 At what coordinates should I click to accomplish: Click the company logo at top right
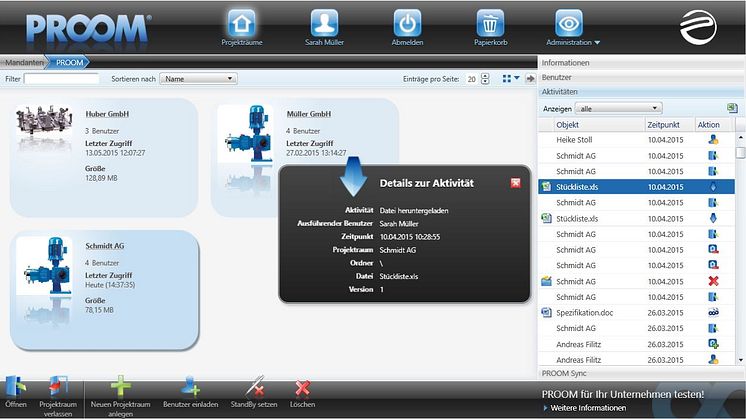(x=698, y=27)
